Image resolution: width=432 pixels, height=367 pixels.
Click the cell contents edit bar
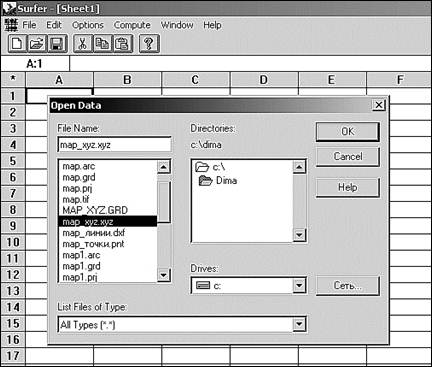[251, 64]
